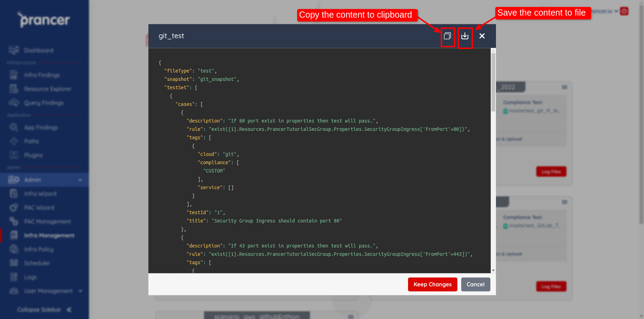Click the Plugins sidebar icon
This screenshot has height=319, width=644.
click(14, 155)
